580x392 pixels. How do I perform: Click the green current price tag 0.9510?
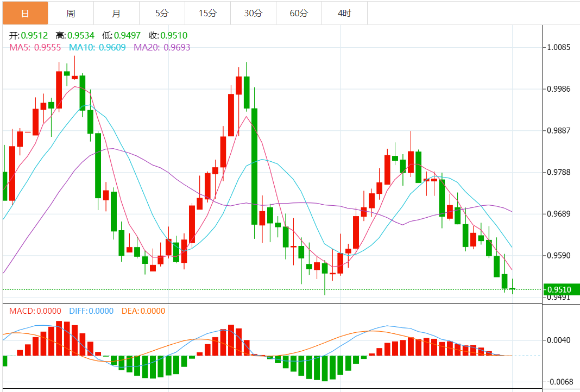(562, 289)
